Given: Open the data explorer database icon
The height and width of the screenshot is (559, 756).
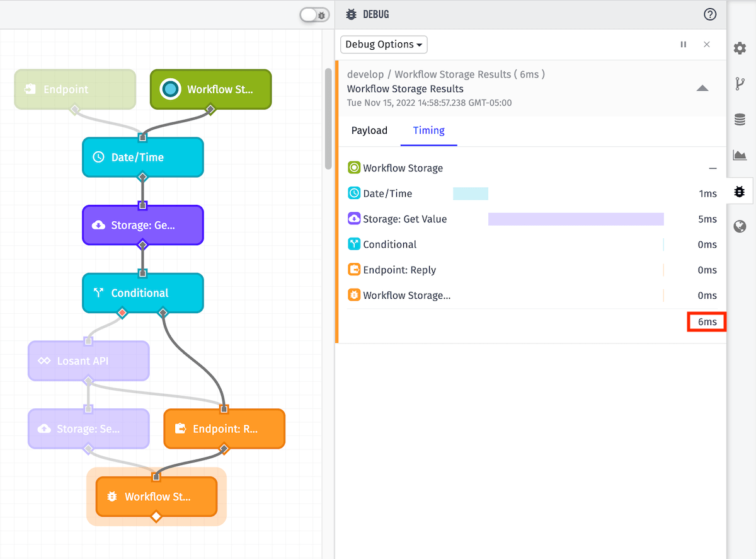Looking at the screenshot, I should point(740,119).
